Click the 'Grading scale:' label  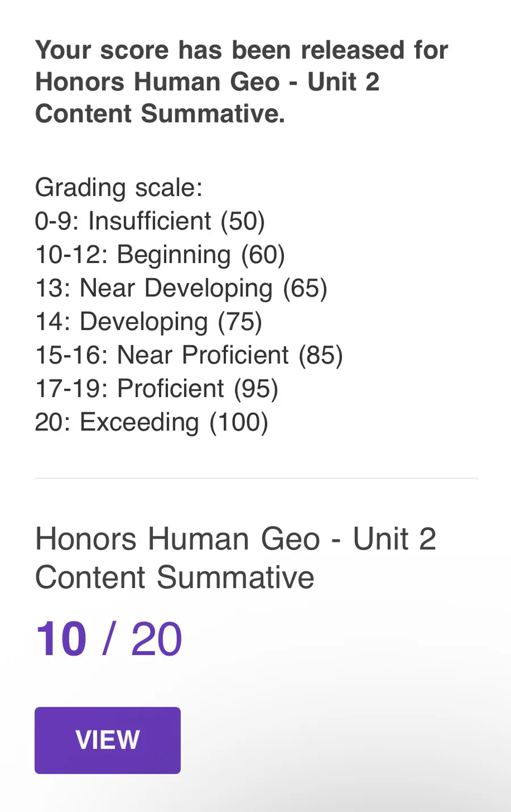[x=119, y=188]
